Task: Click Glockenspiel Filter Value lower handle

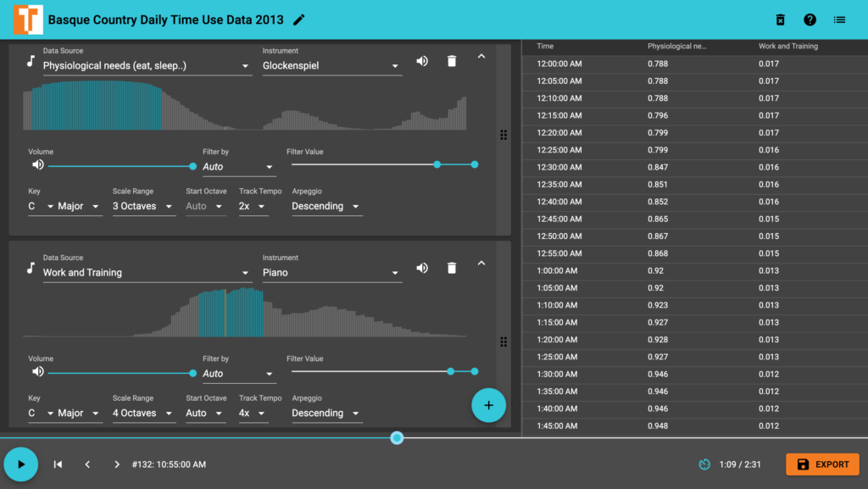Action: 437,164
